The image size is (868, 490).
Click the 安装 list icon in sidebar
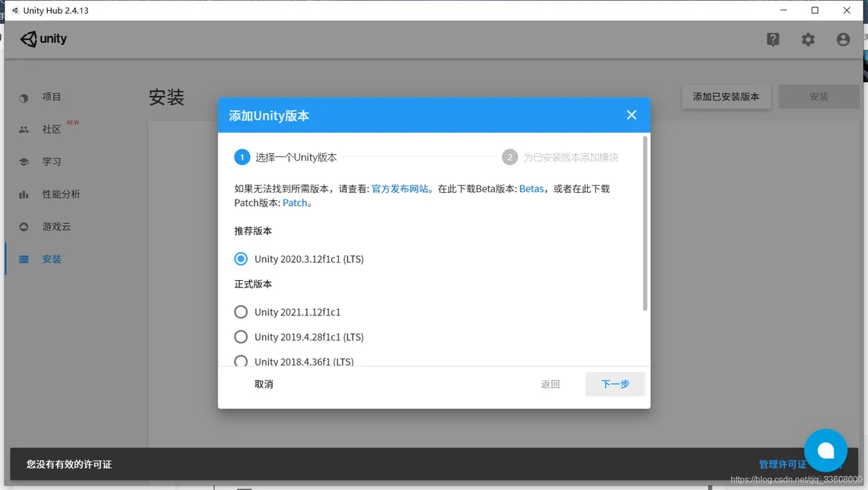23,259
